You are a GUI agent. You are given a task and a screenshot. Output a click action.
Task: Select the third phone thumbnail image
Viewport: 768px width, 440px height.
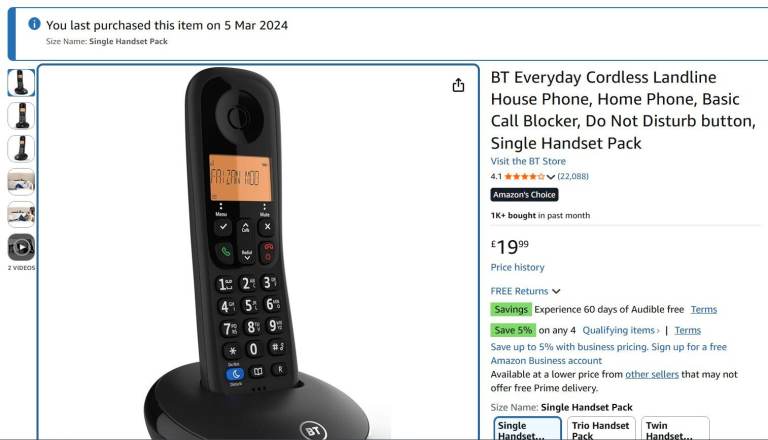click(x=21, y=148)
